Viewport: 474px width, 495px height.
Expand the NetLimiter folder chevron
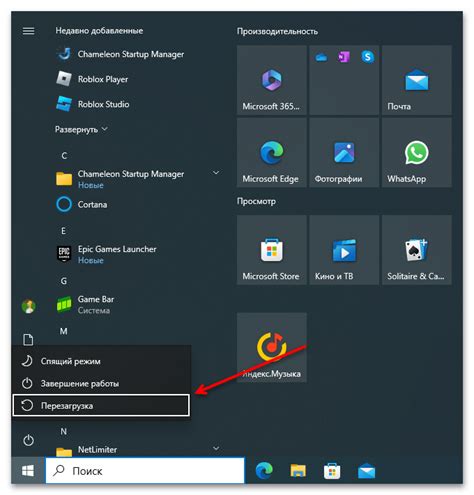coord(216,448)
